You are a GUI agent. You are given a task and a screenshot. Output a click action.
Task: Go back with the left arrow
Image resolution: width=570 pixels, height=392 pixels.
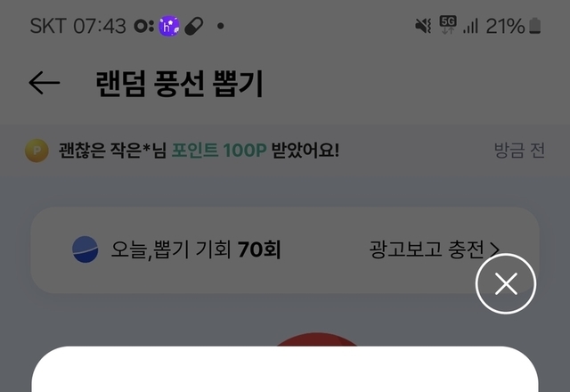44,83
